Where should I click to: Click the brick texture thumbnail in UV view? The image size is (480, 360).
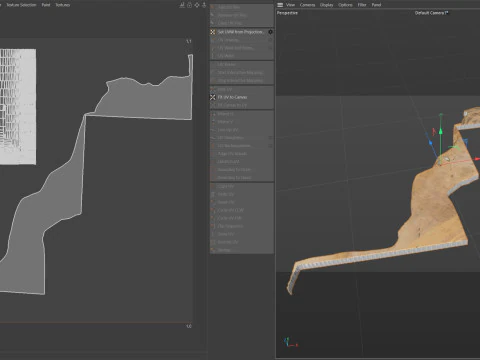pos(18,107)
